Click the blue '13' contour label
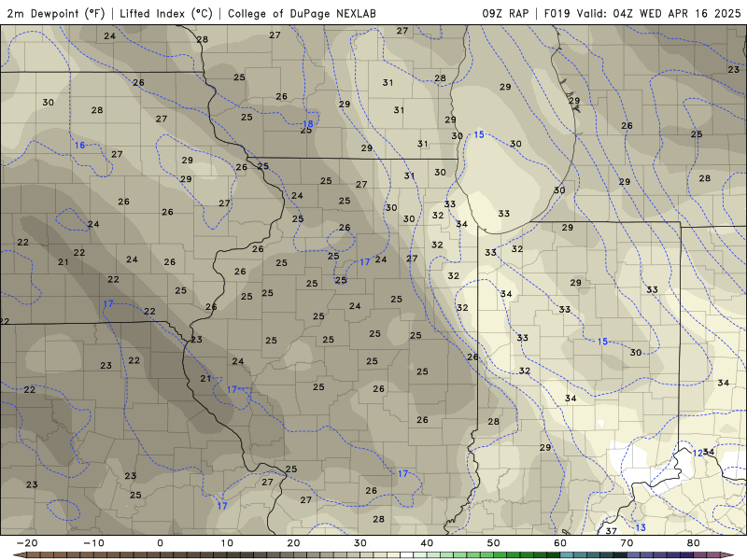 [x=641, y=527]
